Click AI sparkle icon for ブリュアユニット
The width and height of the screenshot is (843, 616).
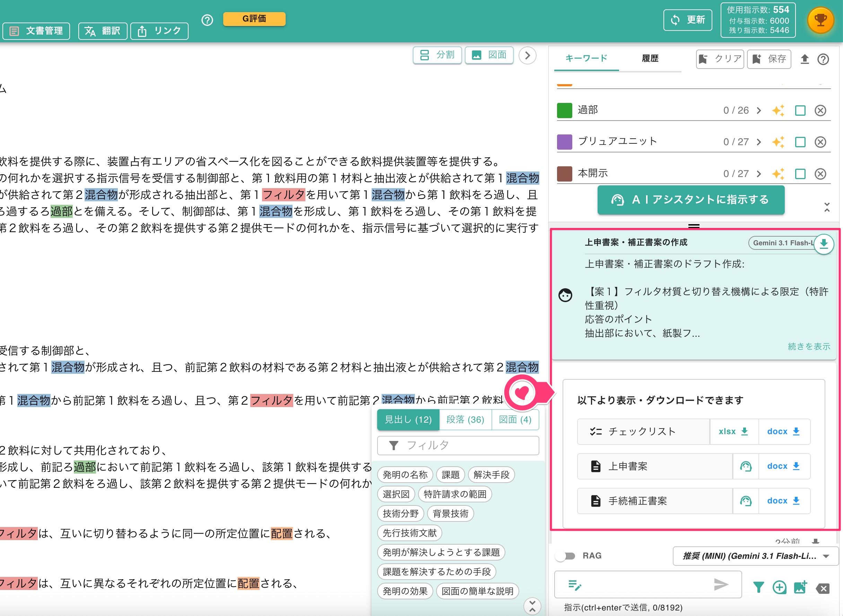pyautogui.click(x=778, y=142)
